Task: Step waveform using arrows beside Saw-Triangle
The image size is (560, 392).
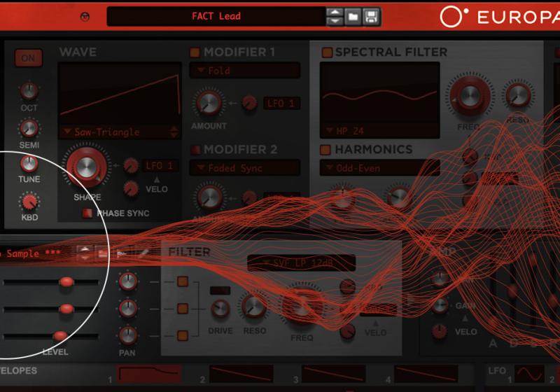Action: (x=174, y=132)
